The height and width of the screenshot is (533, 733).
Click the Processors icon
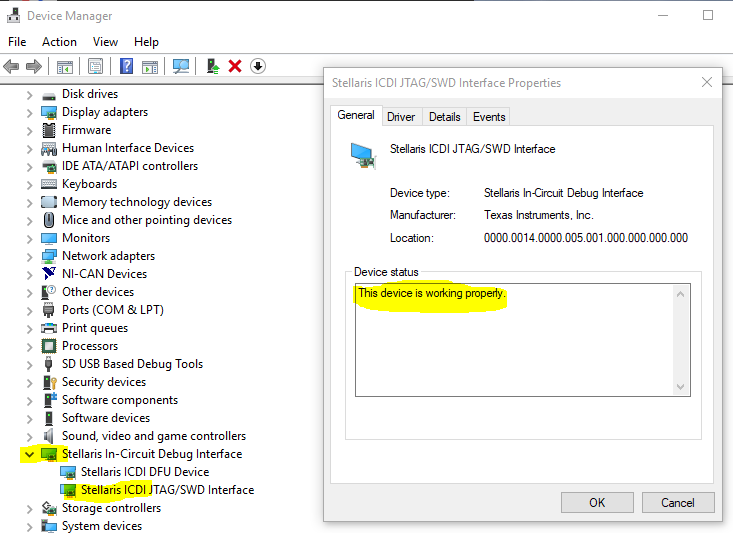click(x=49, y=346)
